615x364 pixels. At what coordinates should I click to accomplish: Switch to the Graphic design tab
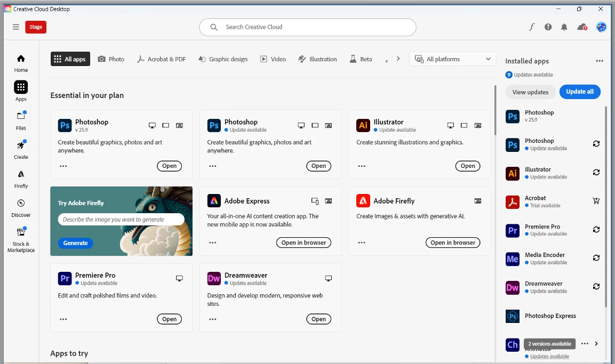click(x=223, y=59)
